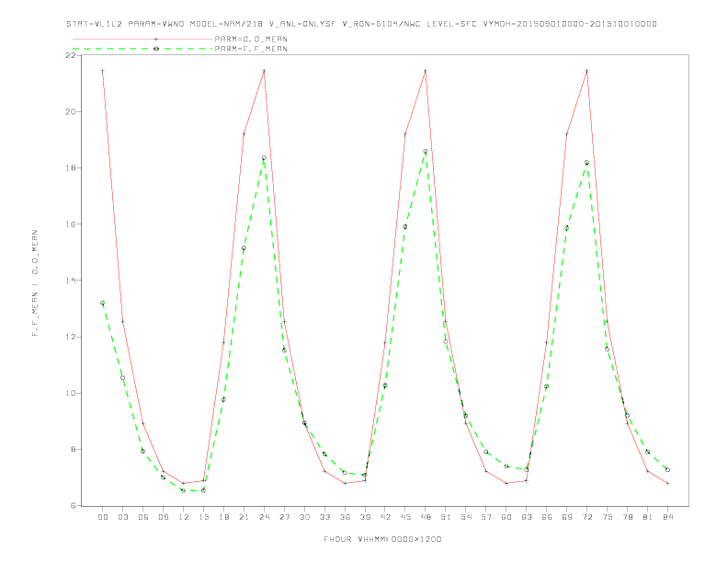Click the 60 hour label on horizontal axis
Viewport: 728px width, 563px height.
click(506, 517)
